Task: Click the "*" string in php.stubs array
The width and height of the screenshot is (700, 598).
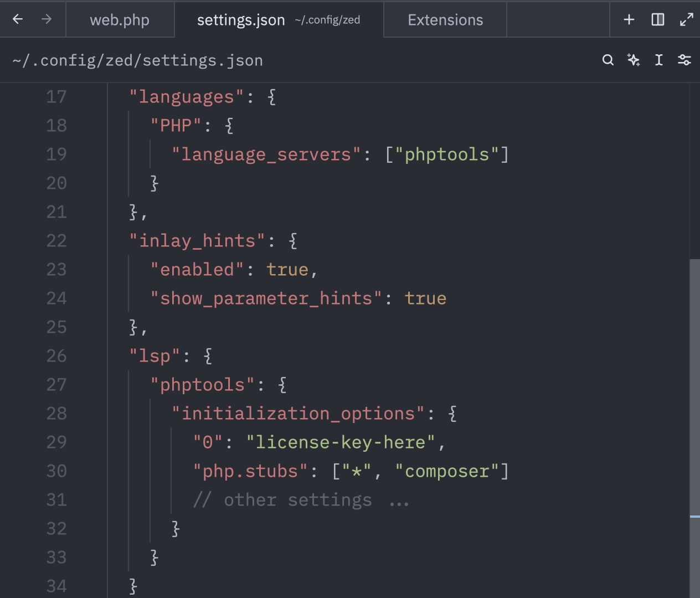Action: tap(356, 471)
